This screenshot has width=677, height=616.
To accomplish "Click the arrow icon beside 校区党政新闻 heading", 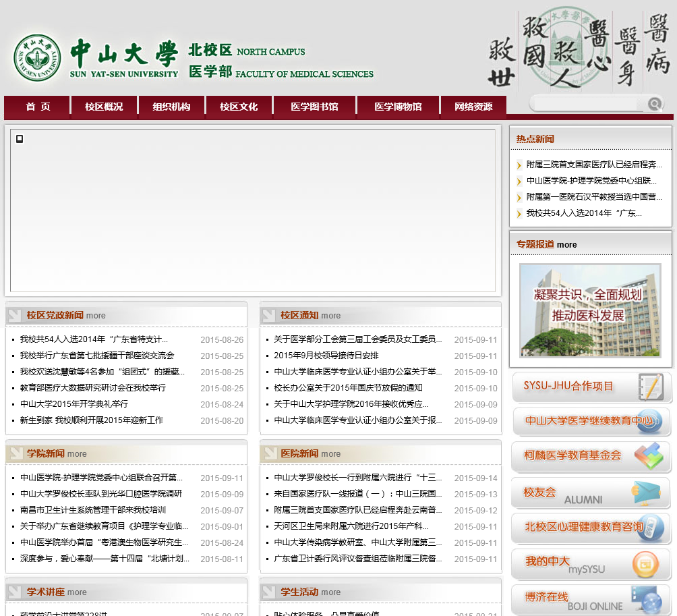I will [15, 315].
